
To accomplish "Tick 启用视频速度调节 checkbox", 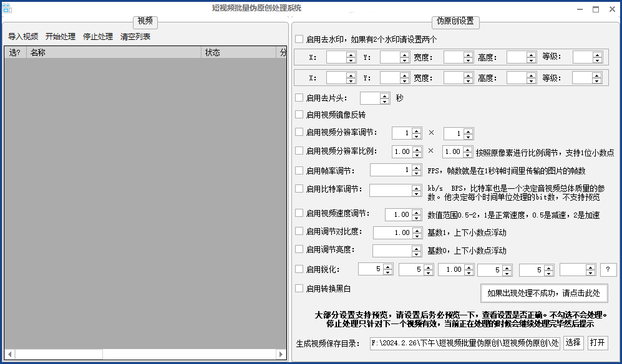I will point(299,213).
